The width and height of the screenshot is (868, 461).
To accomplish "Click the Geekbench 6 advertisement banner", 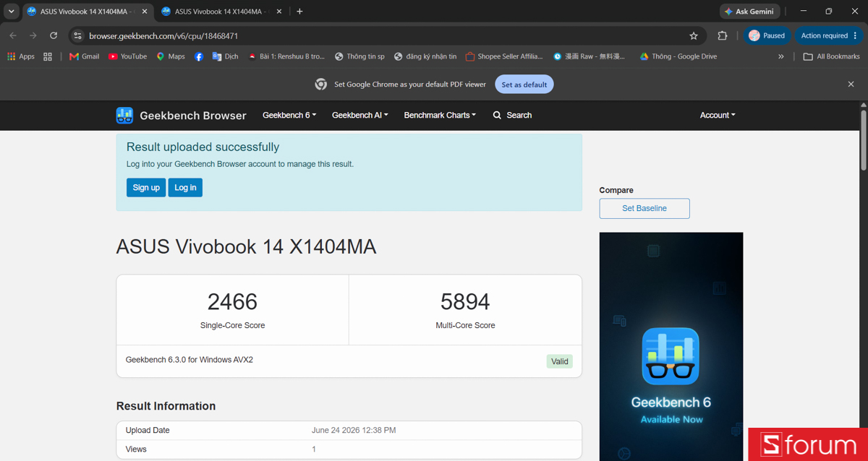I will coord(671,346).
